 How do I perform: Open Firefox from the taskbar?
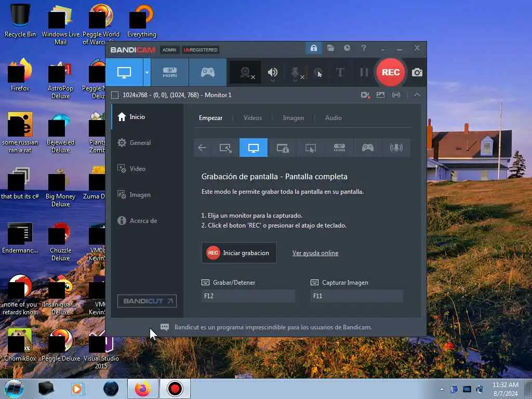[x=143, y=389]
